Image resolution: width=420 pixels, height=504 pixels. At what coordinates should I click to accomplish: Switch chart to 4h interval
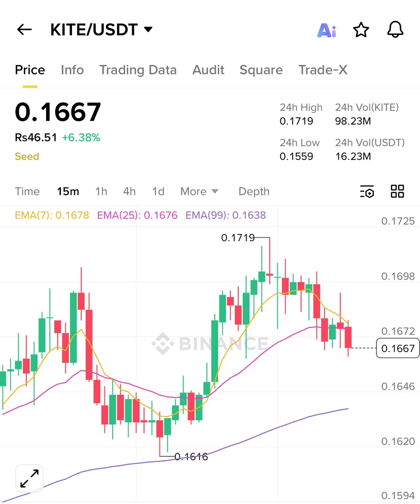[129, 191]
